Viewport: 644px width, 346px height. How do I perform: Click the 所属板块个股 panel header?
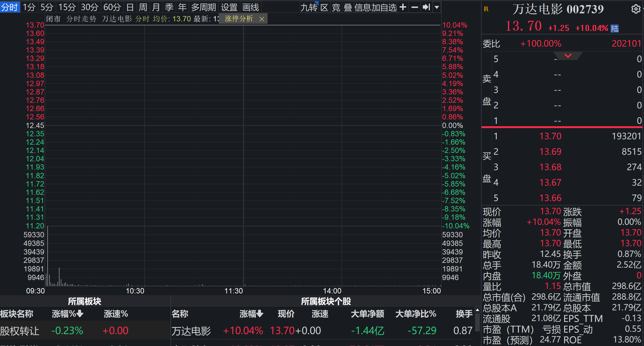coord(326,301)
